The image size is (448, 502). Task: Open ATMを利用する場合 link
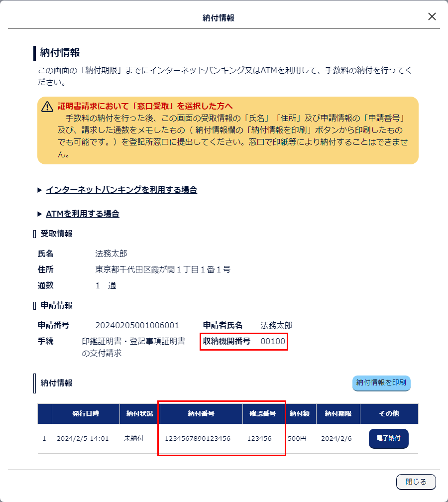pos(83,214)
